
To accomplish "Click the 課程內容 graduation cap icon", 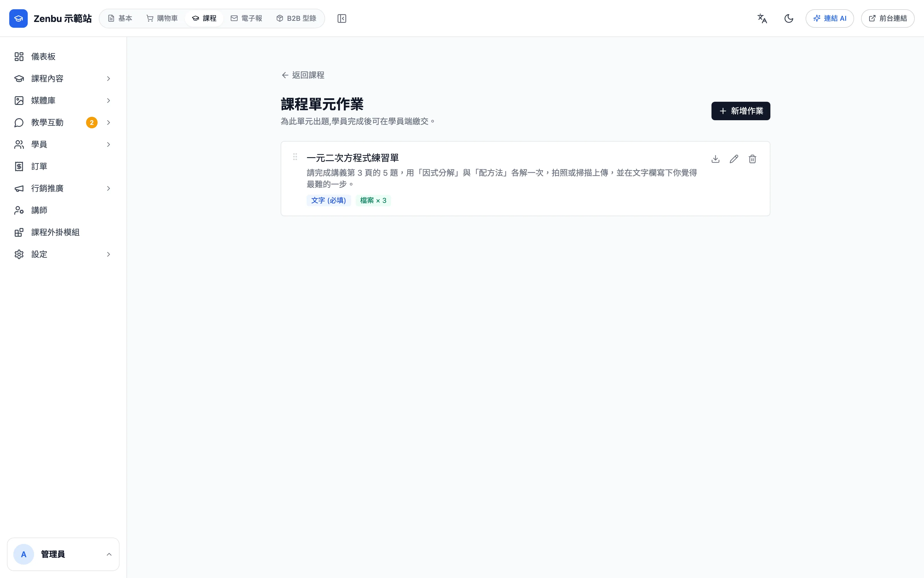I will click(x=19, y=78).
